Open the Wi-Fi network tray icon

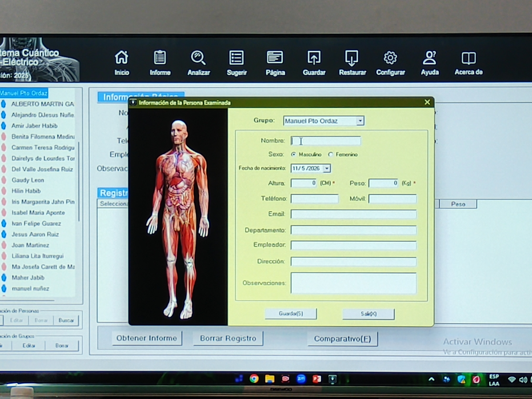click(x=512, y=380)
